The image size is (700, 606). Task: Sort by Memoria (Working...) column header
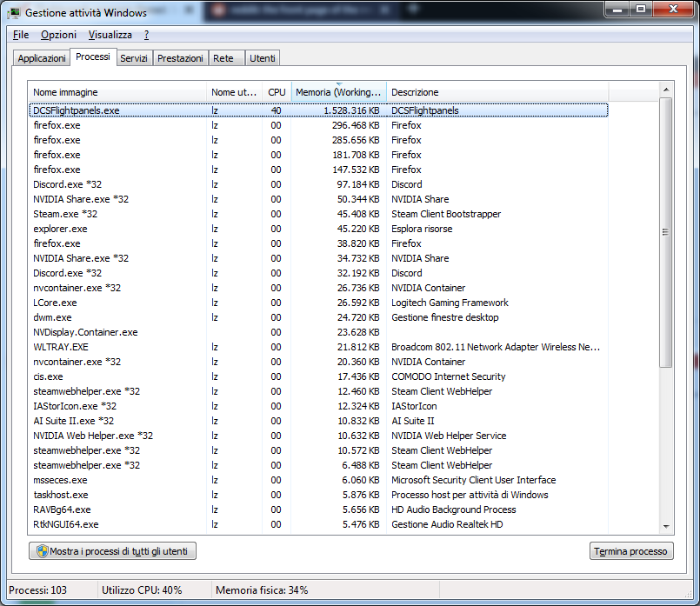pos(339,92)
